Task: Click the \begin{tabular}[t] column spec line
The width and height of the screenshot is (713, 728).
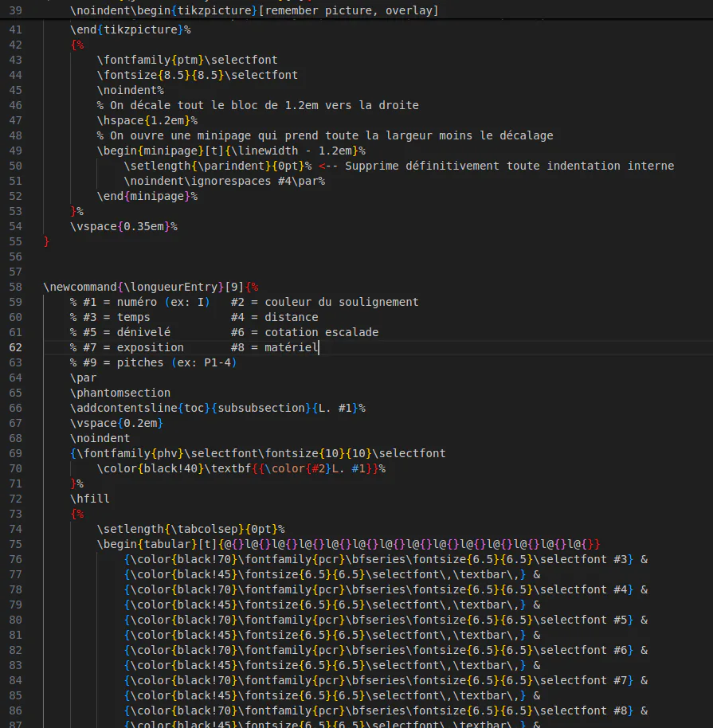Action: coord(348,544)
